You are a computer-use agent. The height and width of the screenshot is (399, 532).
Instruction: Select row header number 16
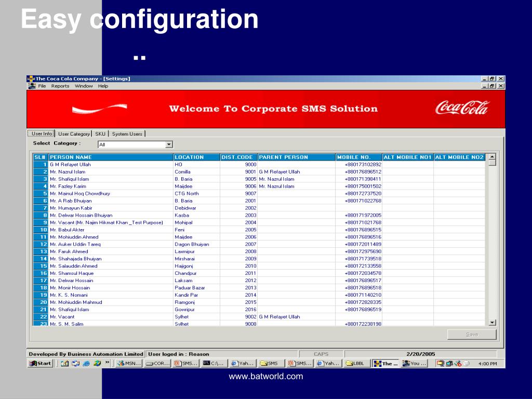click(41, 273)
